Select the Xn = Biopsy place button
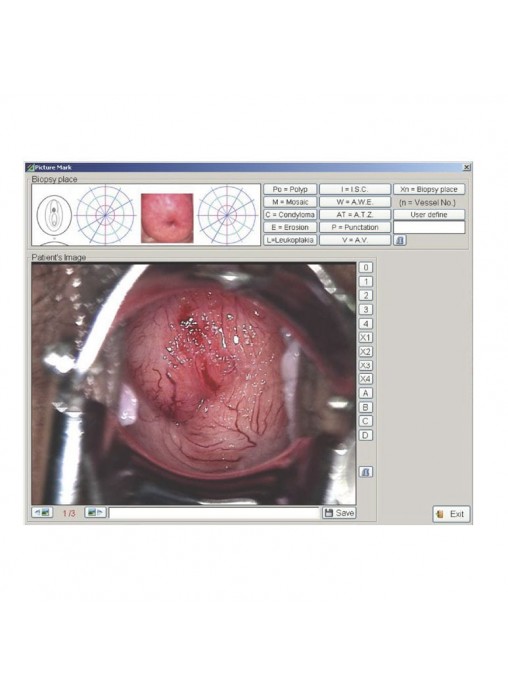Viewport: 508px width, 696px height. click(x=429, y=189)
